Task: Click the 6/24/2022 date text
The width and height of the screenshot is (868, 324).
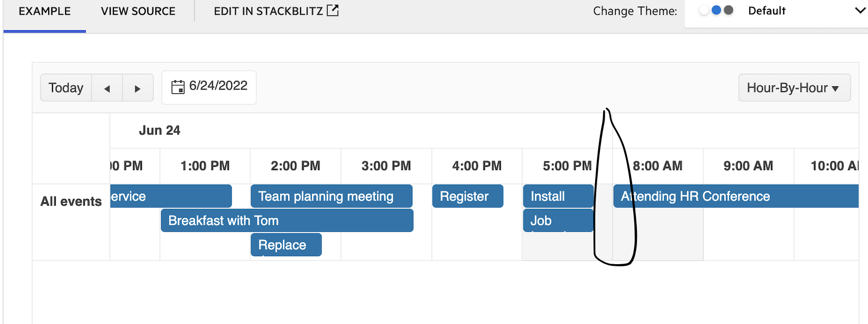Action: 218,86
